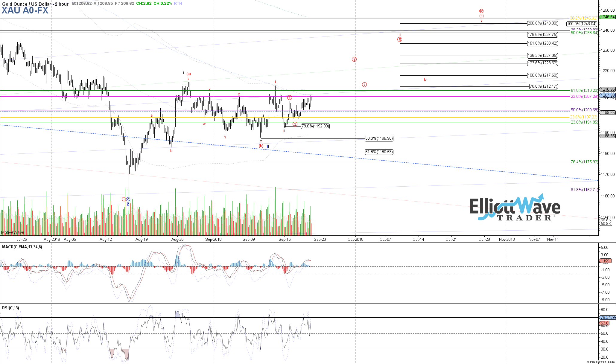The width and height of the screenshot is (616, 364).
Task: Select the red z wave label
Action: [261, 141]
